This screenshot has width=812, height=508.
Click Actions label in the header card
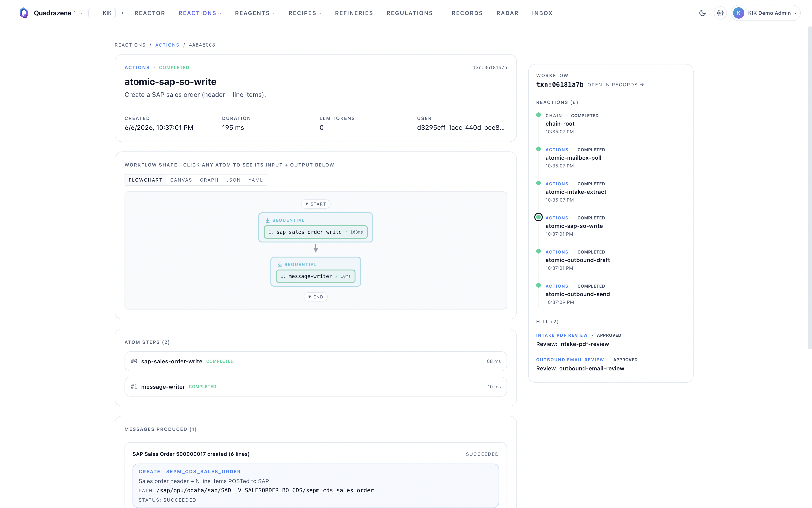137,67
